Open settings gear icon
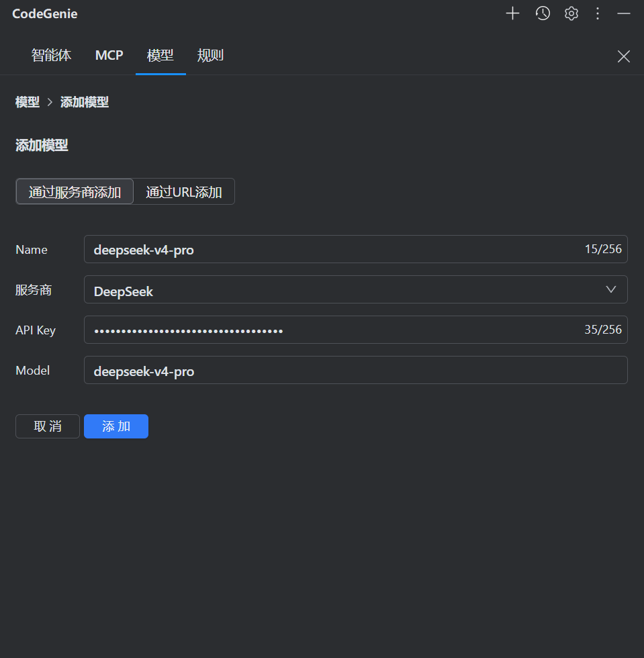The height and width of the screenshot is (658, 644). coord(571,13)
